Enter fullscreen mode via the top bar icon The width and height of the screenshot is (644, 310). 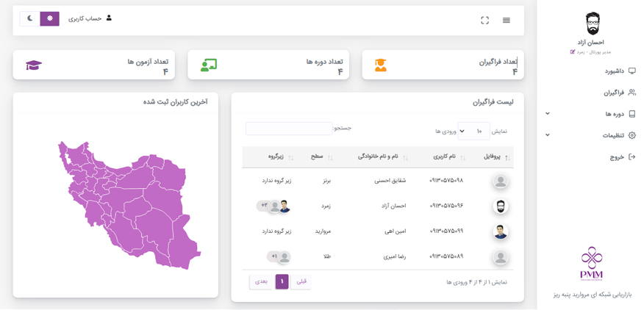point(484,21)
